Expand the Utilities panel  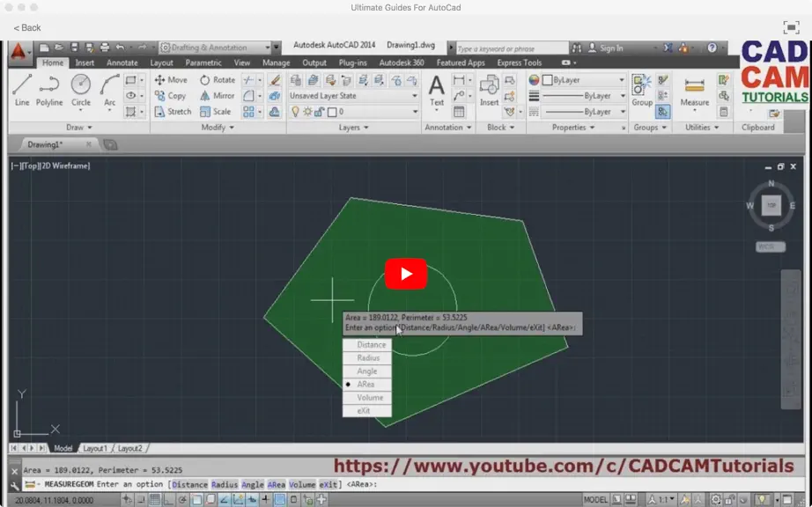tap(702, 128)
